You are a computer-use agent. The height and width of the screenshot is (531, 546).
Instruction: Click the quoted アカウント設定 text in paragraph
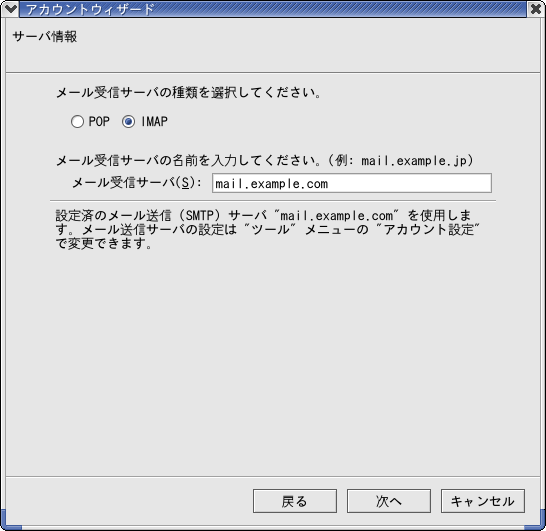432,229
